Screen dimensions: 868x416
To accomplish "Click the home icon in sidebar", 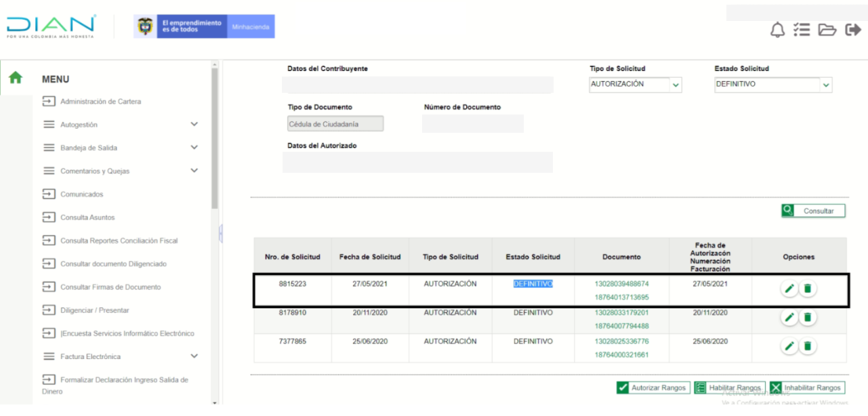I will click(x=15, y=78).
